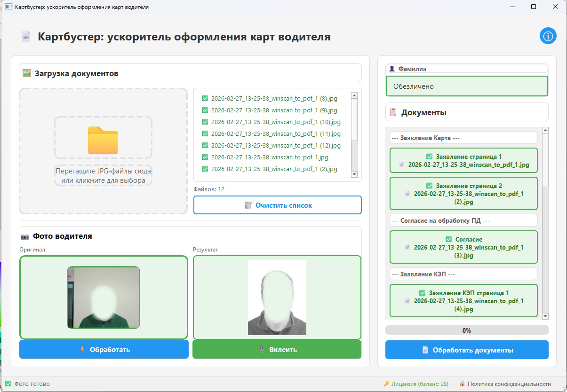Click the Оригинал label above the photo

pos(32,250)
